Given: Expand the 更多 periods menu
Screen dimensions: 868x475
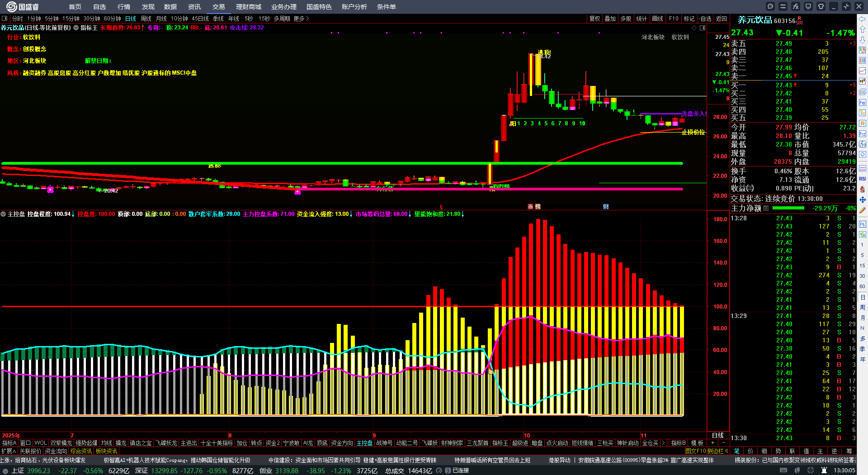Looking at the screenshot, I should pyautogui.click(x=301, y=19).
